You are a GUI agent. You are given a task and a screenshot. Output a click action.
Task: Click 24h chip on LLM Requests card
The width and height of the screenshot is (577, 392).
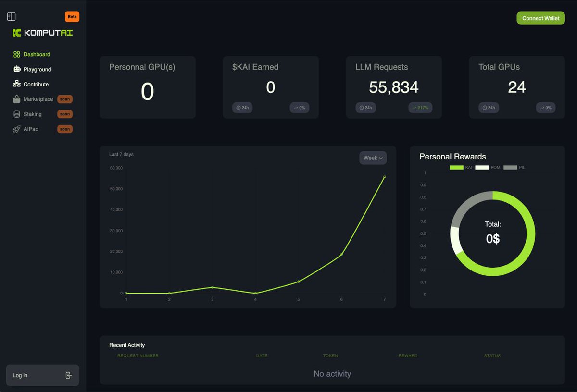366,108
